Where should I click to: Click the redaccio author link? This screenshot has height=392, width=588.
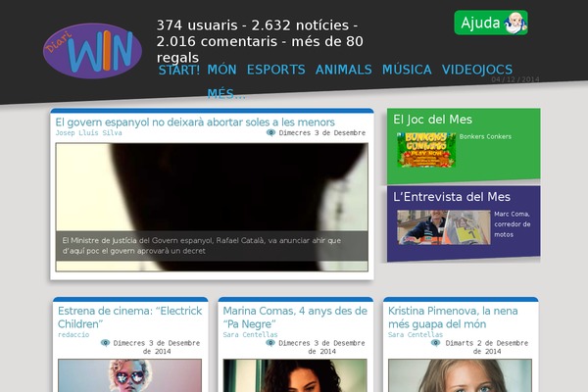tap(73, 334)
